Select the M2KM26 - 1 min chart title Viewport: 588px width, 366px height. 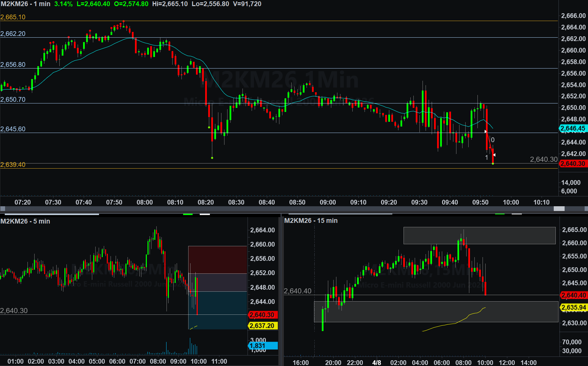pyautogui.click(x=25, y=4)
